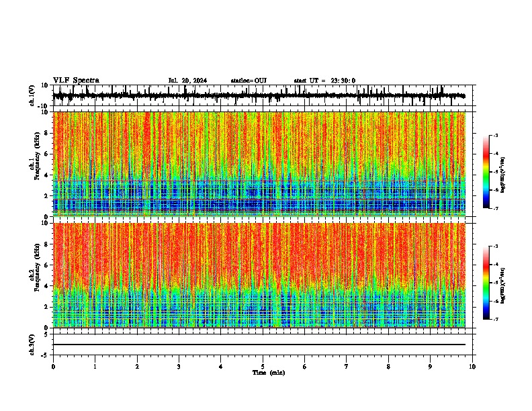Click the "VLF Spectra" plot title
The image size is (532, 411).
pyautogui.click(x=76, y=81)
